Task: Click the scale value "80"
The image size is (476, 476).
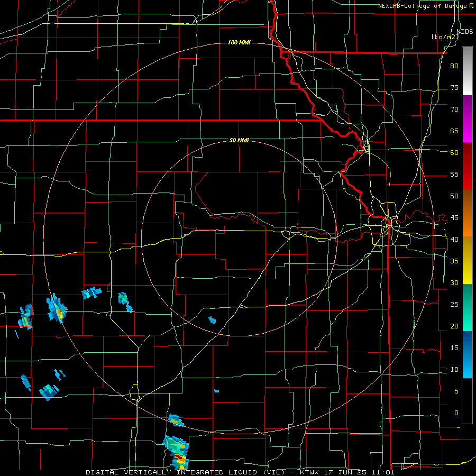Action: (x=454, y=66)
